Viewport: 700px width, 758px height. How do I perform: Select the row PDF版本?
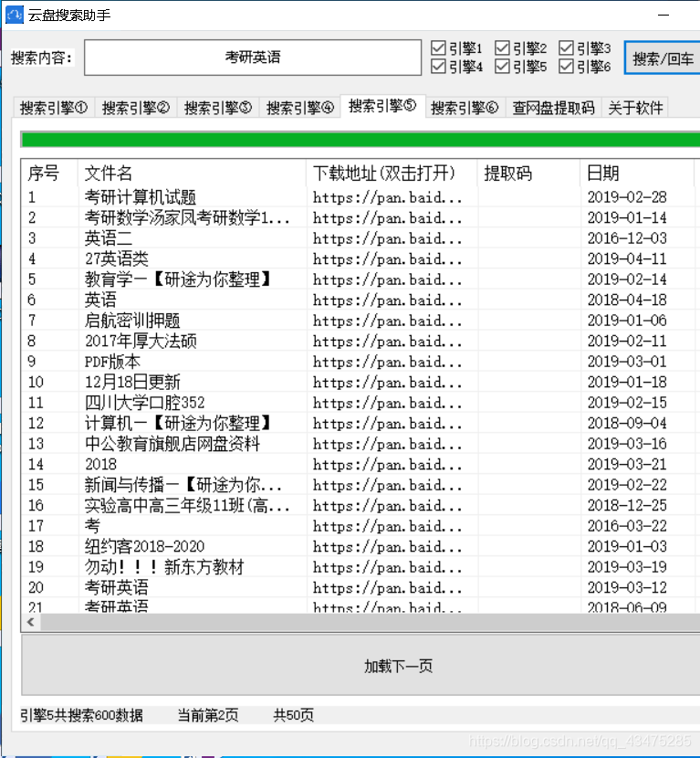tap(360, 362)
